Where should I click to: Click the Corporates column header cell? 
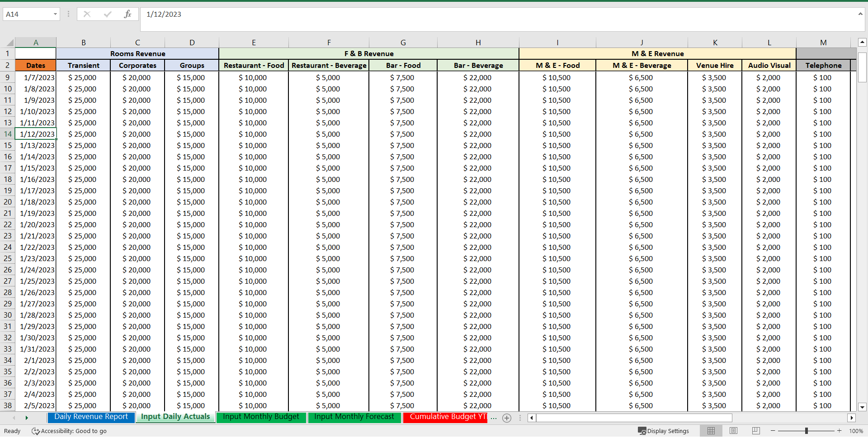pos(137,65)
